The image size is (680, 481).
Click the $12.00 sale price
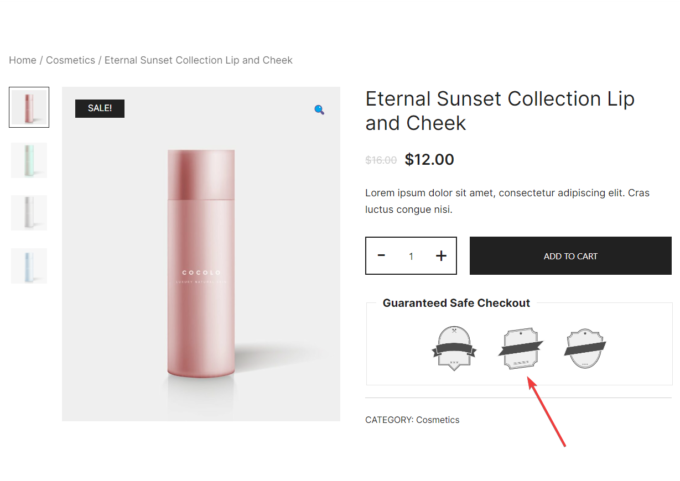click(x=429, y=160)
